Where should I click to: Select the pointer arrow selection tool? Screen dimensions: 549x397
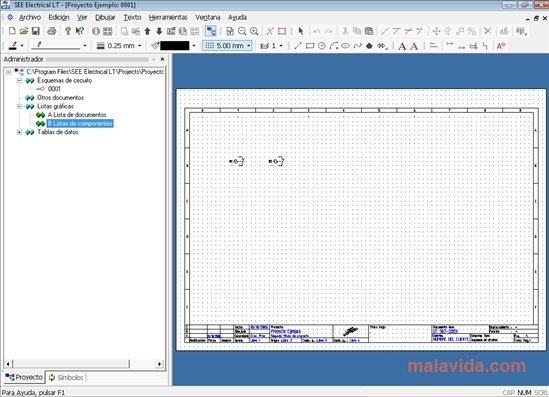(300, 31)
